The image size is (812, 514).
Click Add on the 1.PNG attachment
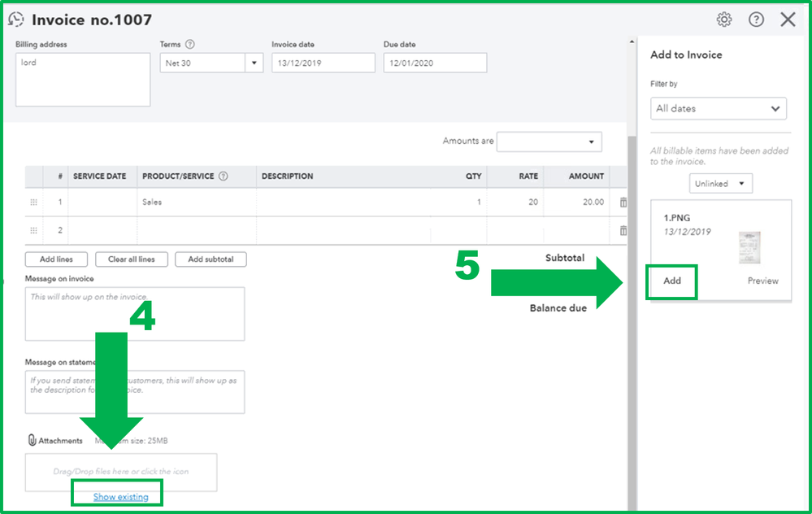pos(671,281)
